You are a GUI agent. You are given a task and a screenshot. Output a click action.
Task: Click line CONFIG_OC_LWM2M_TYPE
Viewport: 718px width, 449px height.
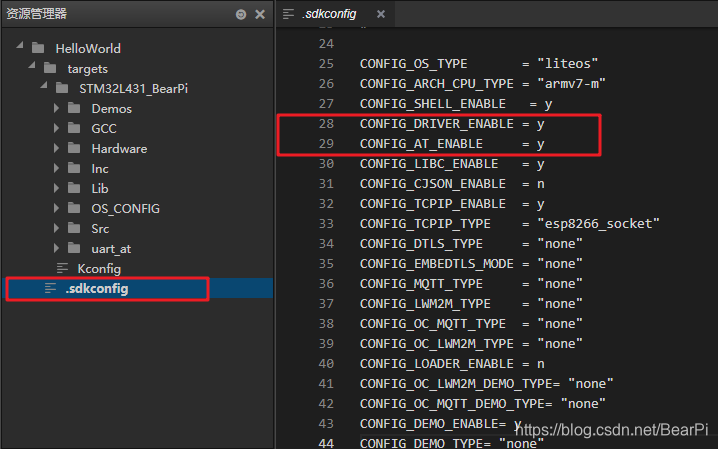(x=471, y=344)
